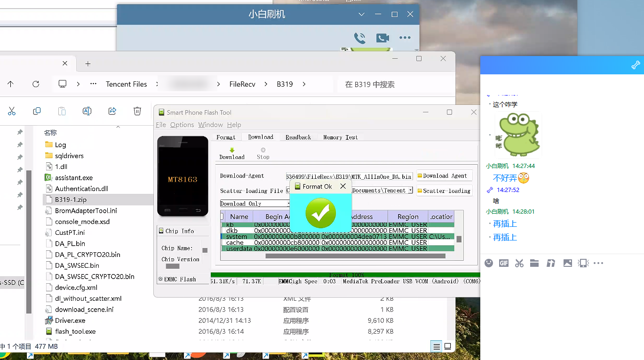Toggle the select-all checkbox in partition header
This screenshot has width=644, height=360.
(x=222, y=216)
